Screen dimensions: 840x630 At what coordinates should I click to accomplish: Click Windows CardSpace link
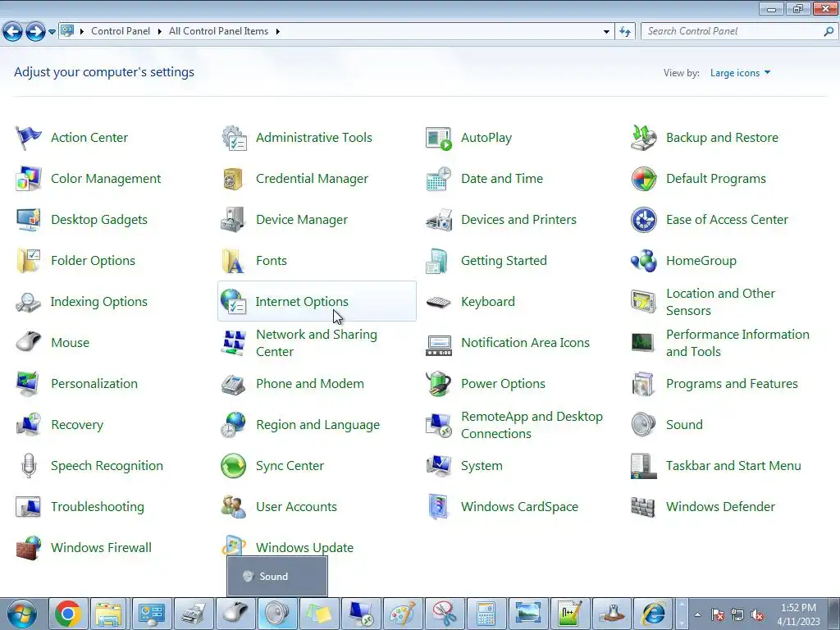519,507
